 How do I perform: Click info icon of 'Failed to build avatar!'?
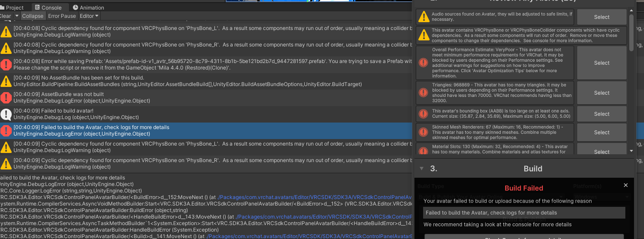point(6,114)
